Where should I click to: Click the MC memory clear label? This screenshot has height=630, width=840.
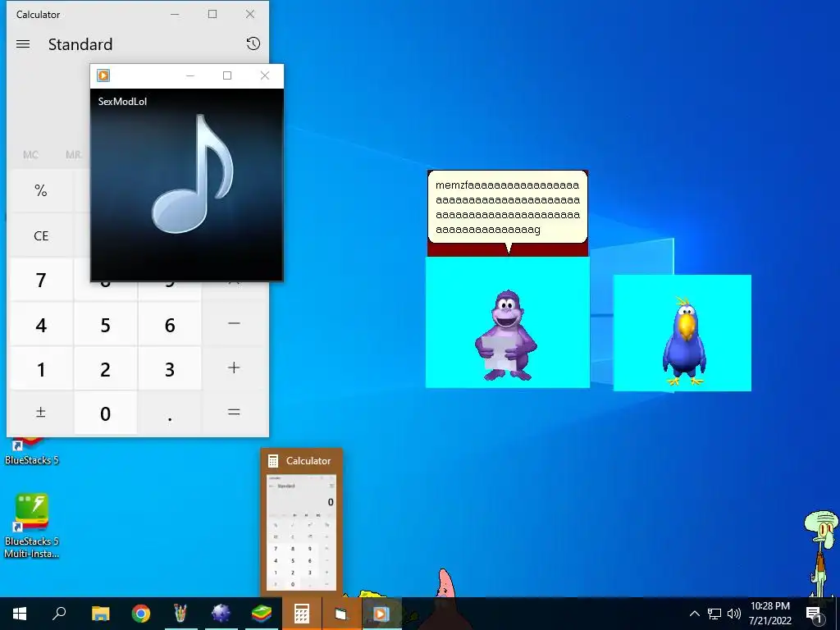point(30,155)
